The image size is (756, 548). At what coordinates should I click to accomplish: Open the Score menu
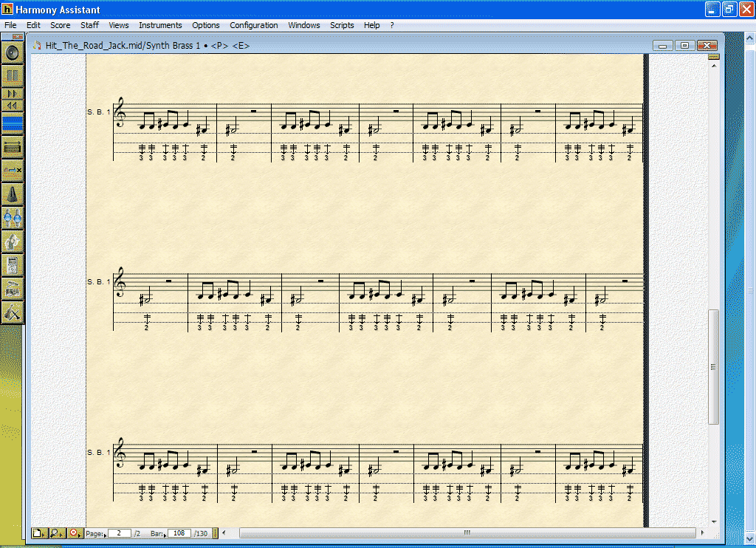pyautogui.click(x=60, y=25)
